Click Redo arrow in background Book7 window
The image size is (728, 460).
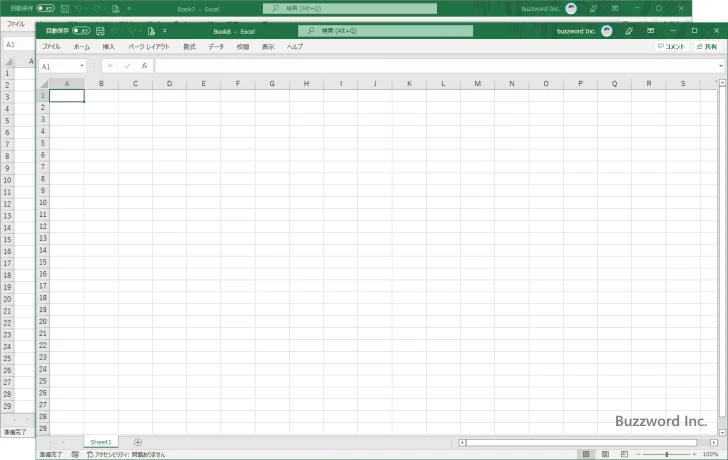[98, 9]
